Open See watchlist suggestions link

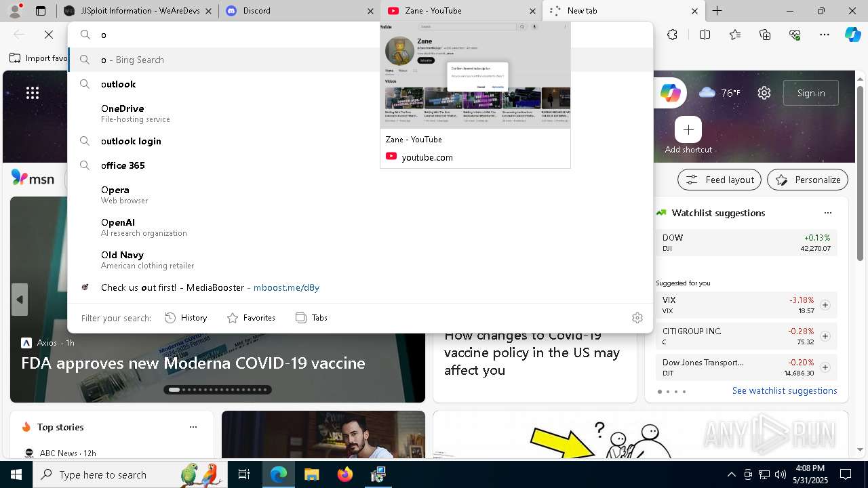click(785, 390)
